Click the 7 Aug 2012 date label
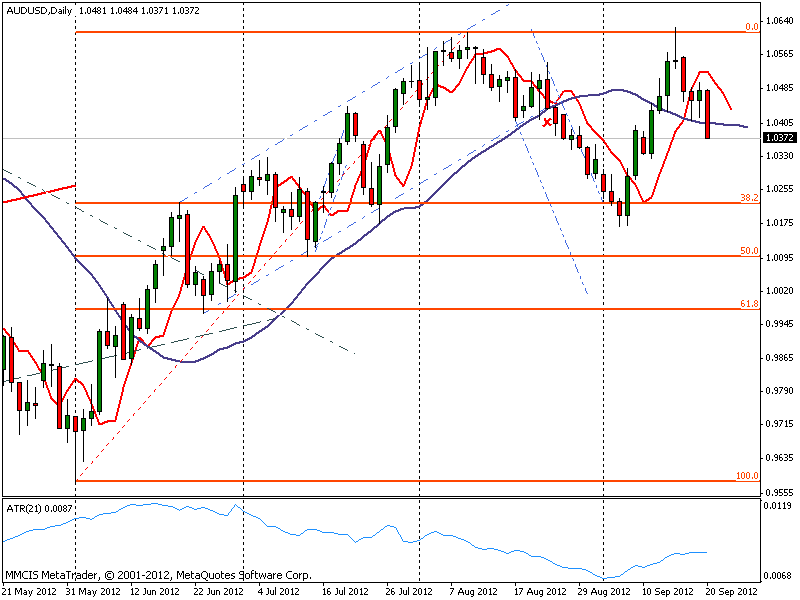Screen dimensions: 800x600 [473, 592]
